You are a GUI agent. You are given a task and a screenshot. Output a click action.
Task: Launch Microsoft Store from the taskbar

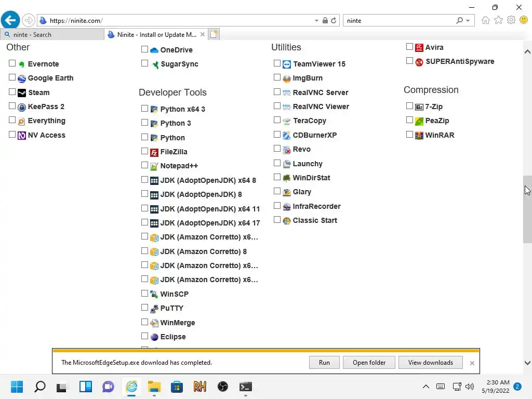pyautogui.click(x=177, y=387)
